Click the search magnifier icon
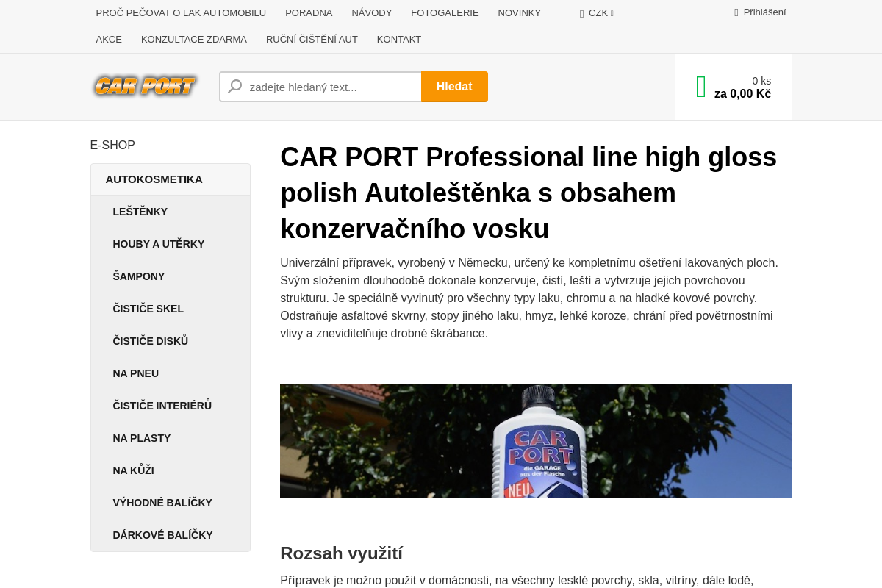Viewport: 882px width, 588px height. point(234,87)
